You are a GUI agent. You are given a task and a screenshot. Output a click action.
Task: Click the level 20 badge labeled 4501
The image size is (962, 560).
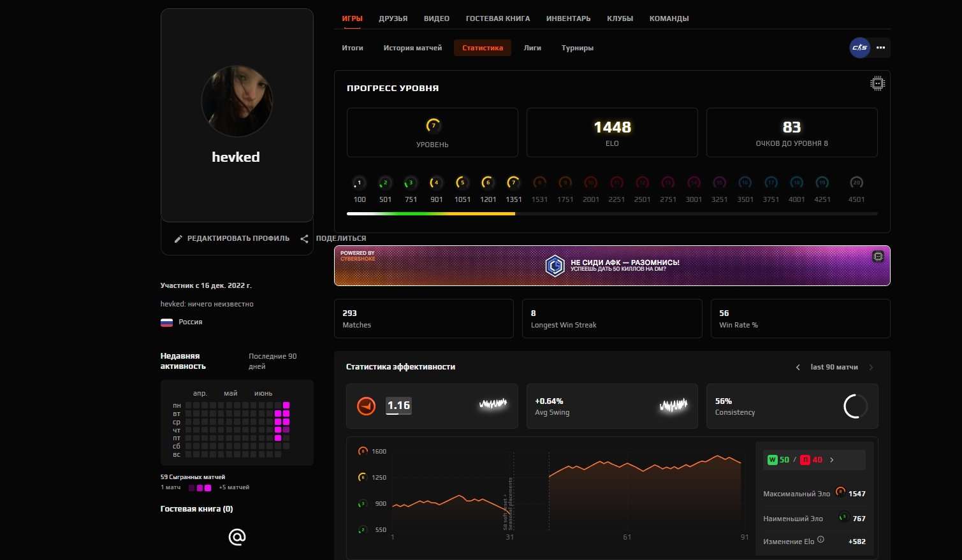856,183
